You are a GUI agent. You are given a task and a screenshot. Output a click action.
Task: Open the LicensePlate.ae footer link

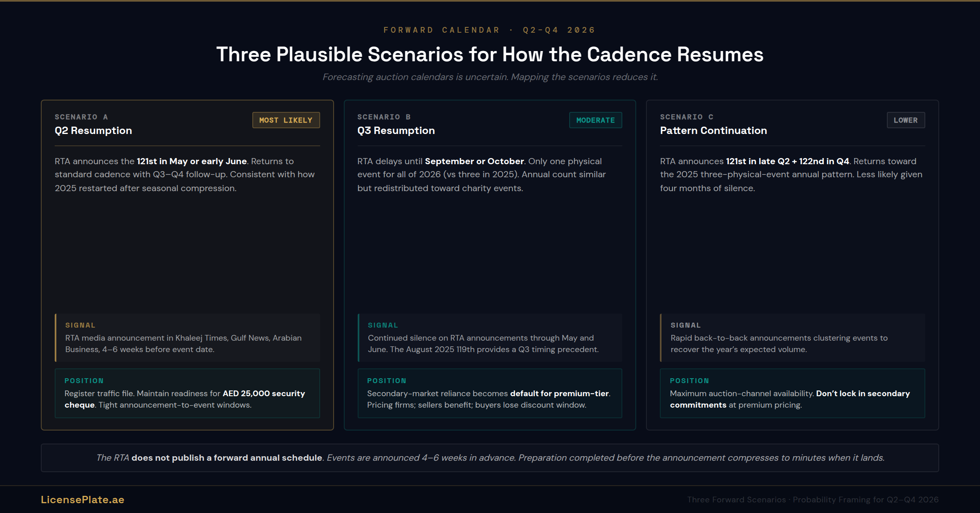coord(82,499)
